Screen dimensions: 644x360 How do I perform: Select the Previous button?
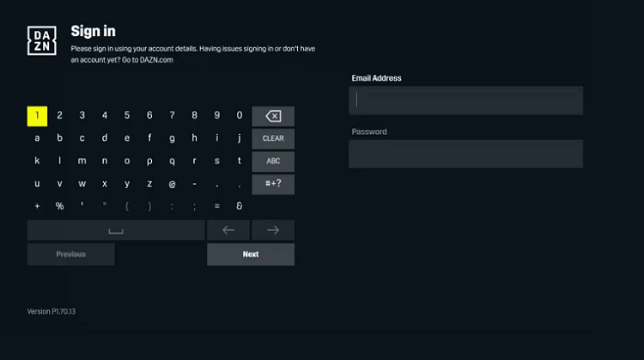click(x=71, y=254)
